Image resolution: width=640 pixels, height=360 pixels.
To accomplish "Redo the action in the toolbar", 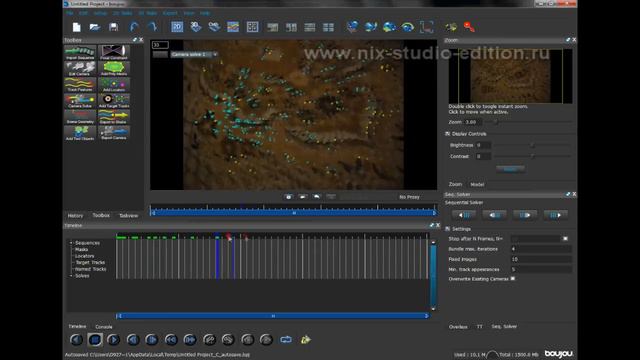I will point(152,27).
